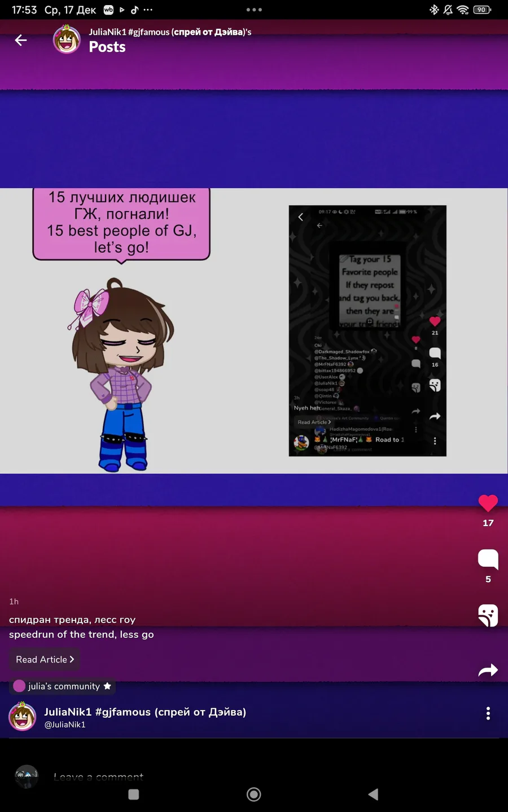
Task: Tap the commenter avatar beside Leave a comment
Action: coord(27,776)
